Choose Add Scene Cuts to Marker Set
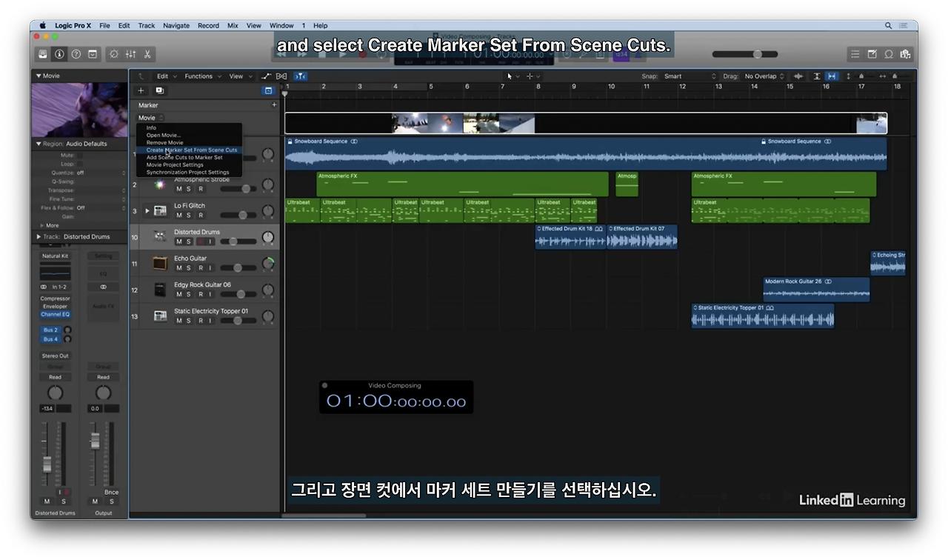 pyautogui.click(x=189, y=157)
